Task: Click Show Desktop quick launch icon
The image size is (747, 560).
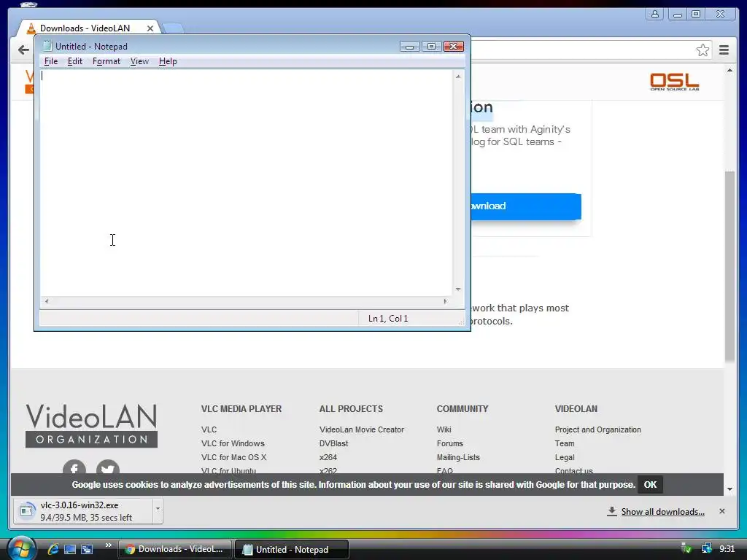Action: click(x=70, y=549)
